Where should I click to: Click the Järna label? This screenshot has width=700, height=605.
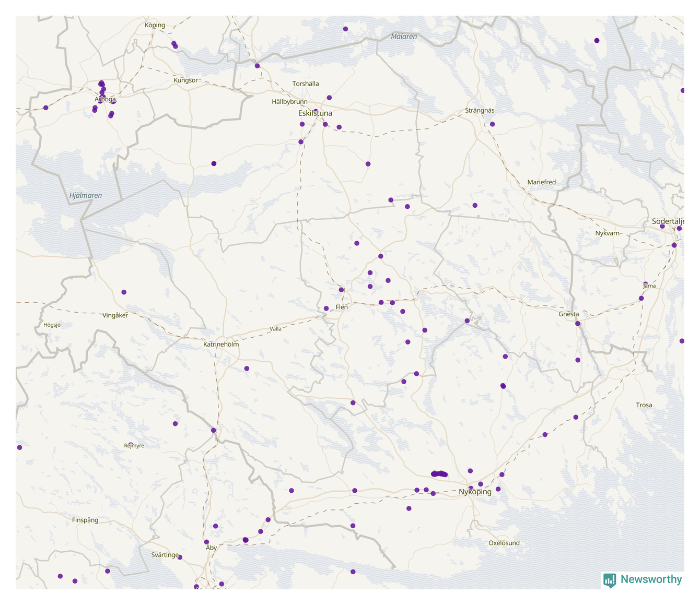tap(649, 286)
